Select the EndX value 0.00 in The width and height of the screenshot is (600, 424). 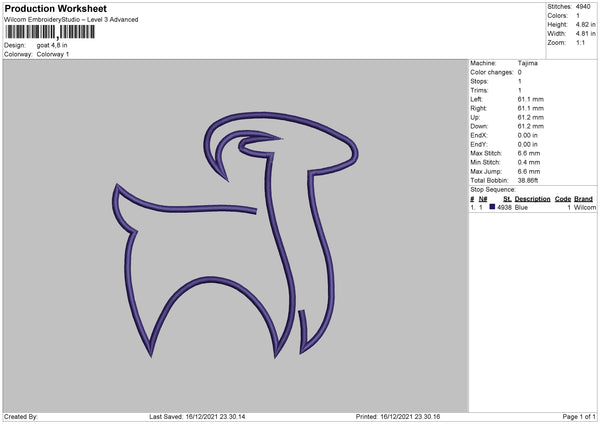point(528,135)
